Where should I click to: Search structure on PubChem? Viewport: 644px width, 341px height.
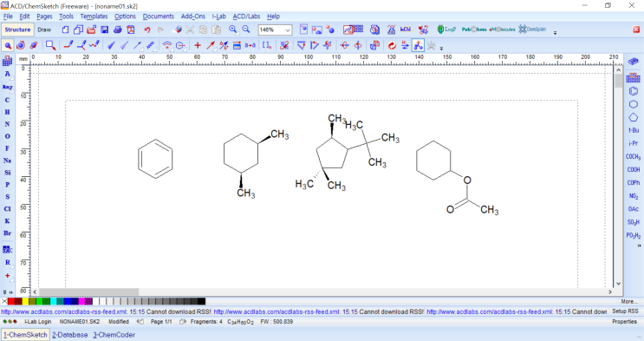(x=474, y=30)
